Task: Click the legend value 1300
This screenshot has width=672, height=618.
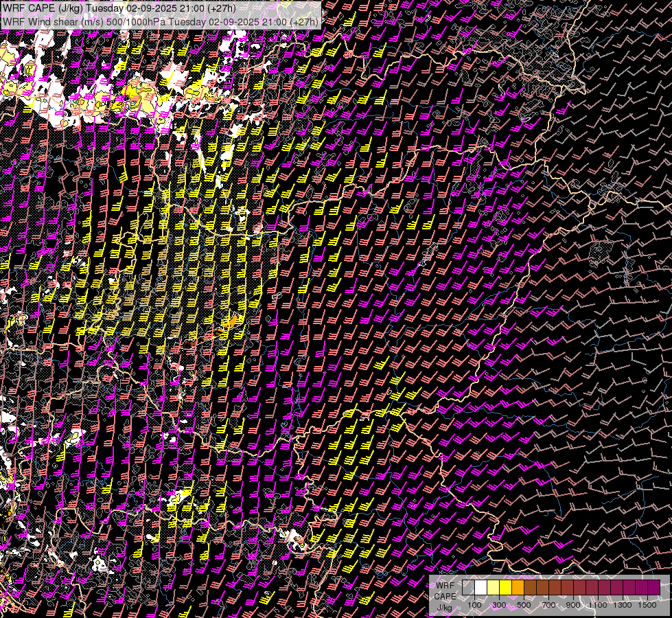Action: point(623,605)
